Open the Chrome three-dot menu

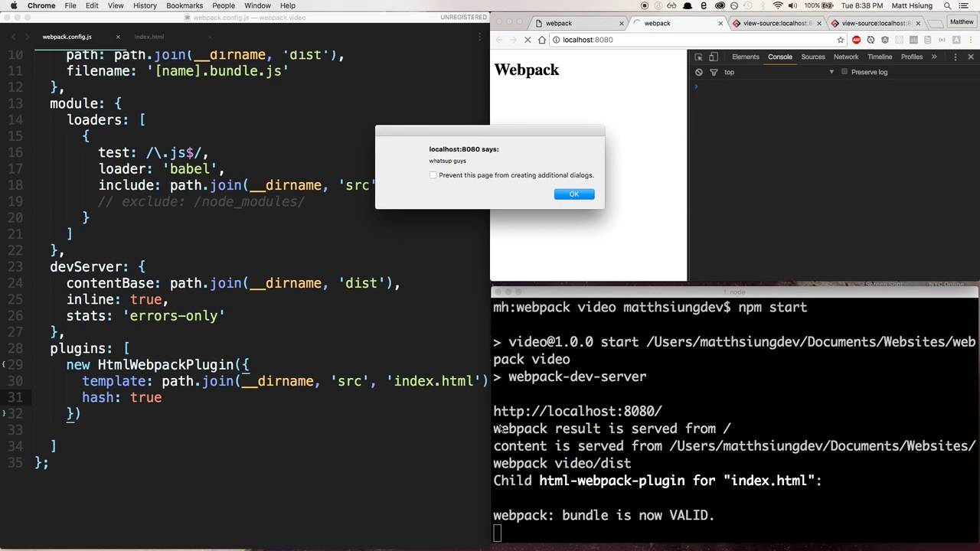[971, 40]
